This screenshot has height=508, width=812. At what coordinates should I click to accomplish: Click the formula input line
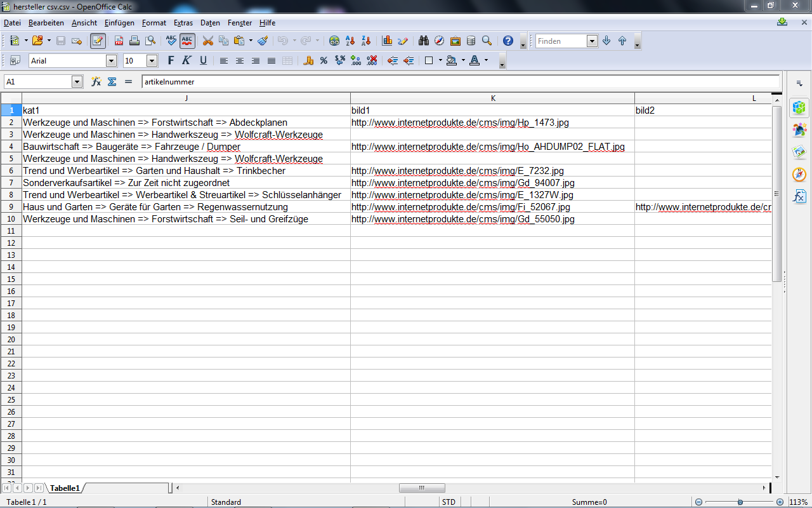pos(461,82)
